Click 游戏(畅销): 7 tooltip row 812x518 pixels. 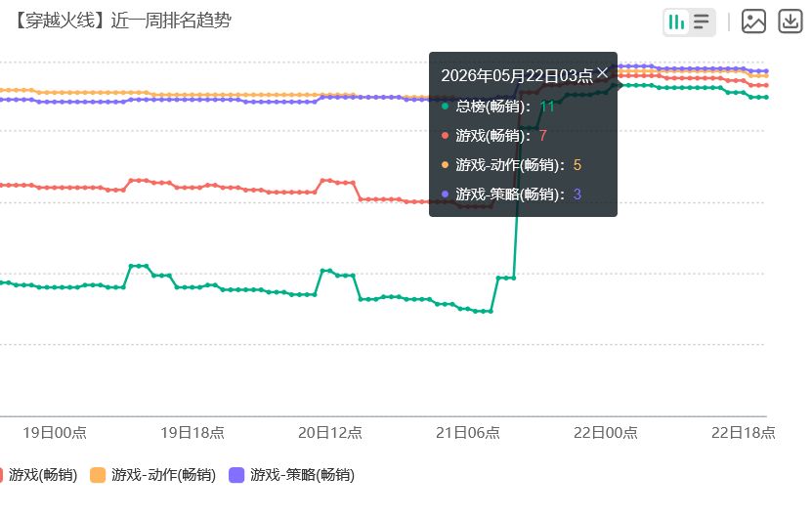tap(494, 136)
